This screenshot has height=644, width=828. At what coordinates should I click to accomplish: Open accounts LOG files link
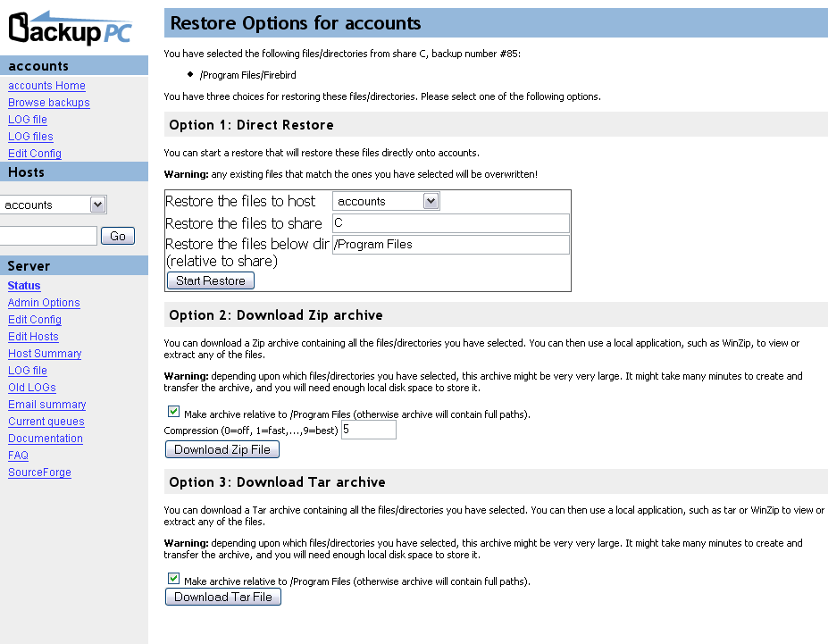(x=30, y=136)
